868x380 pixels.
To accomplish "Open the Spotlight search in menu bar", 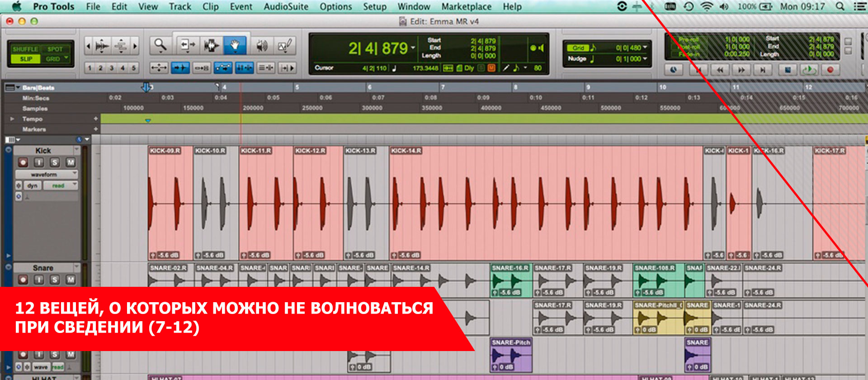I will point(840,6).
